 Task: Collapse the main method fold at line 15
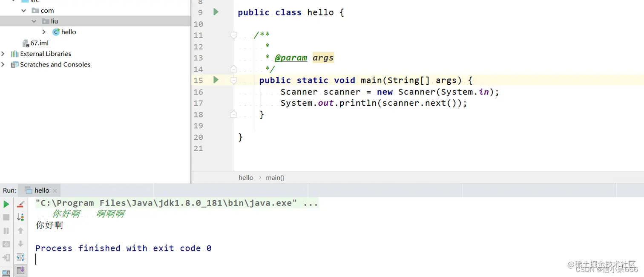pyautogui.click(x=233, y=80)
